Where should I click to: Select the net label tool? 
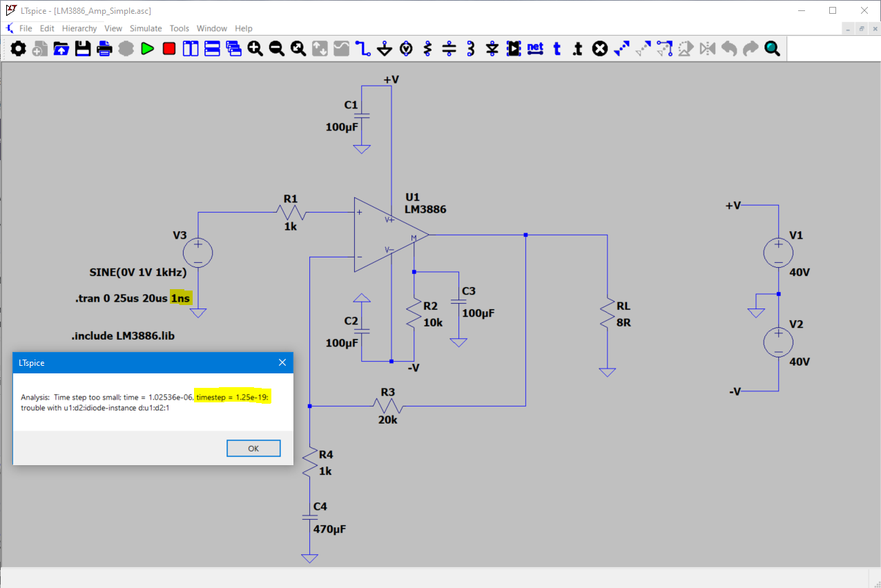pos(535,48)
